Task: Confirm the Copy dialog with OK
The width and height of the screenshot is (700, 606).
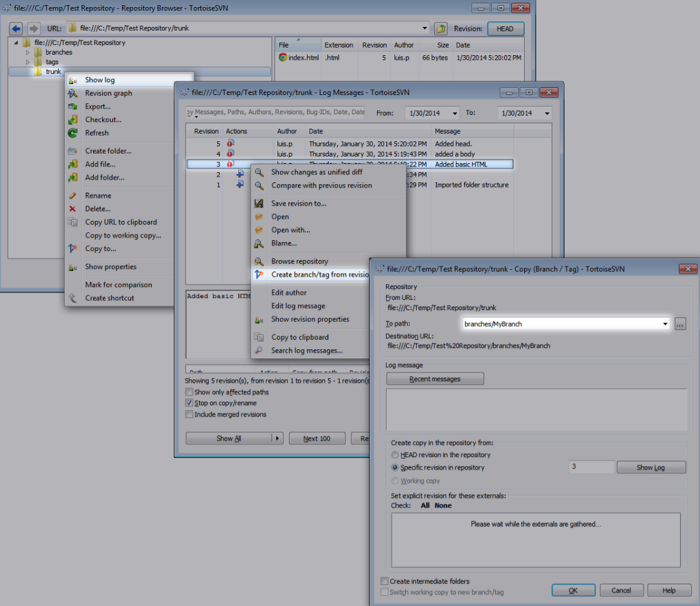Action: tap(573, 591)
